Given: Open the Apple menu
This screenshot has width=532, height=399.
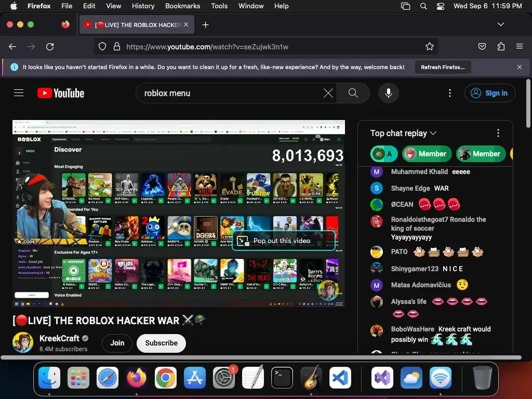Looking at the screenshot, I should pos(14,6).
